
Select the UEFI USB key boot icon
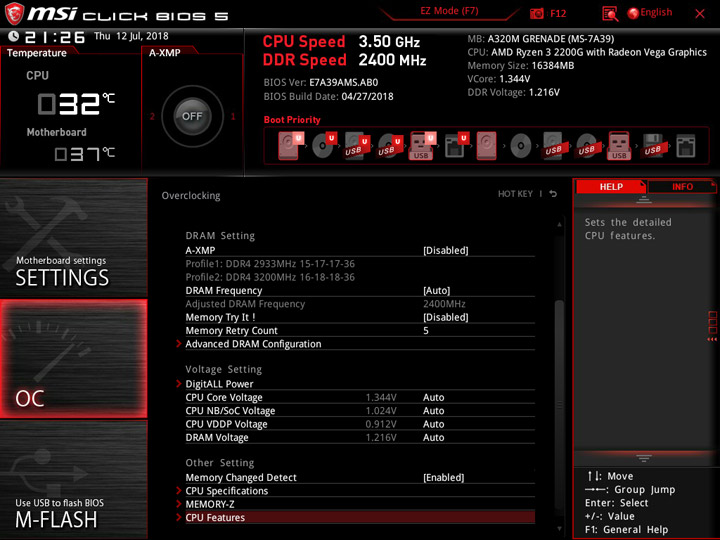(x=422, y=146)
